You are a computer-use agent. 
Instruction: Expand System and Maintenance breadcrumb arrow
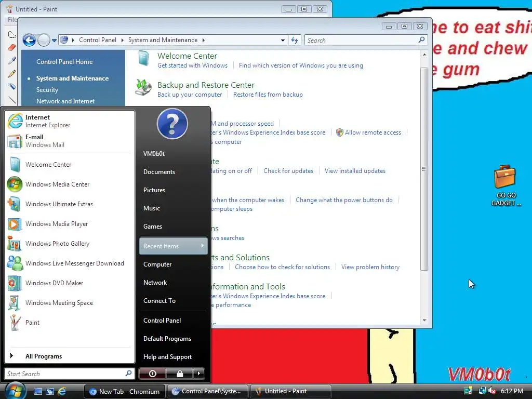(204, 40)
